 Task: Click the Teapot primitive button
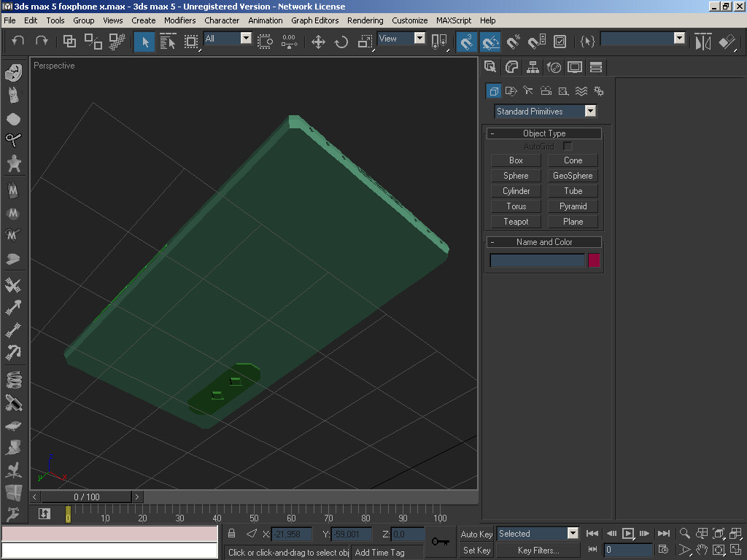coord(516,221)
